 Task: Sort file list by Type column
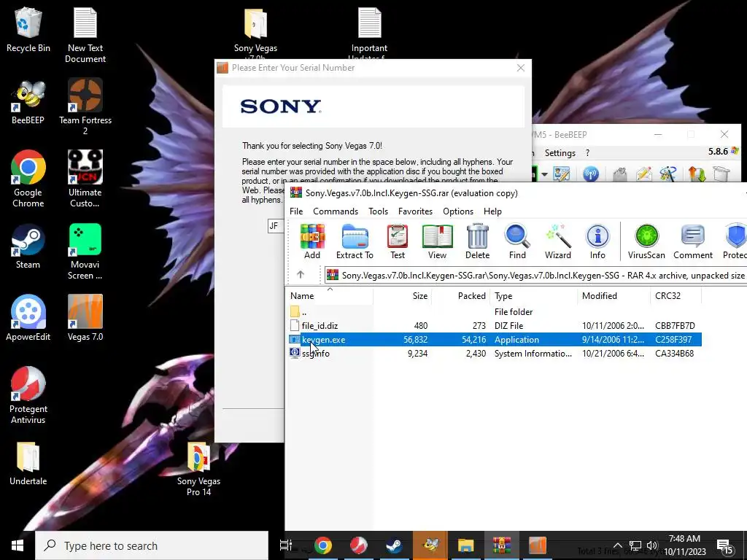point(533,296)
